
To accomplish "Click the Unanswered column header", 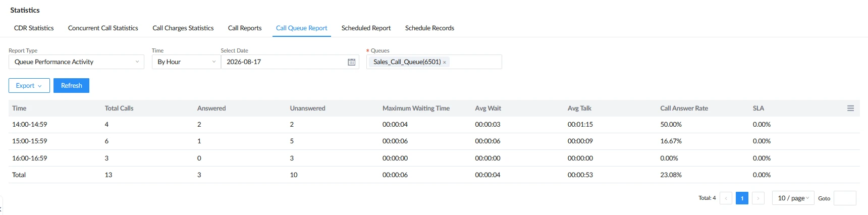I will click(307, 109).
